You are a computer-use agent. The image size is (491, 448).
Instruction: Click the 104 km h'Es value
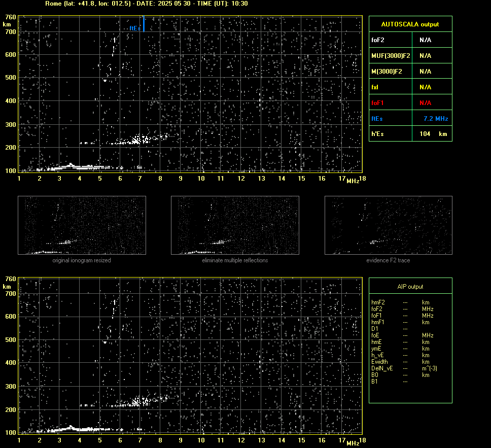(x=433, y=134)
